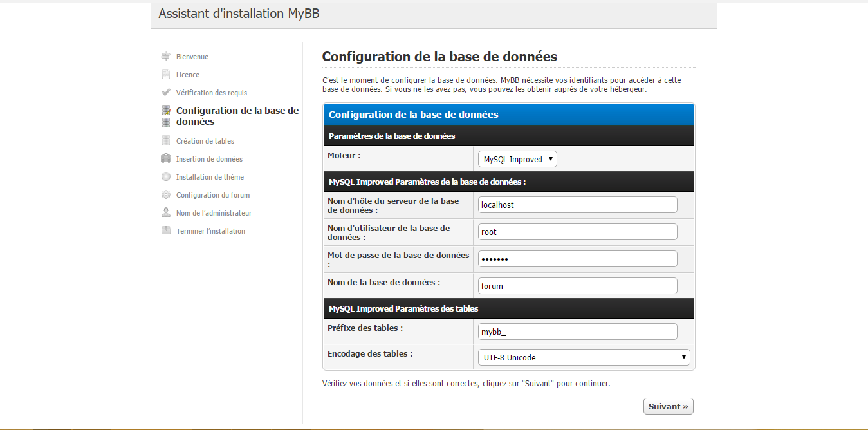Image resolution: width=868 pixels, height=430 pixels.
Task: Click the Configuration de la base de données sidebar icon
Action: click(x=166, y=116)
